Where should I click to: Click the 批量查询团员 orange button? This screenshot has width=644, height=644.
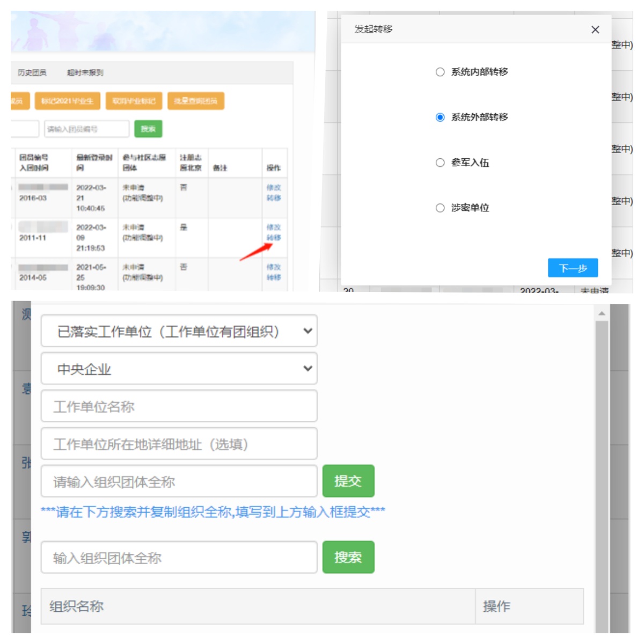pos(195,101)
